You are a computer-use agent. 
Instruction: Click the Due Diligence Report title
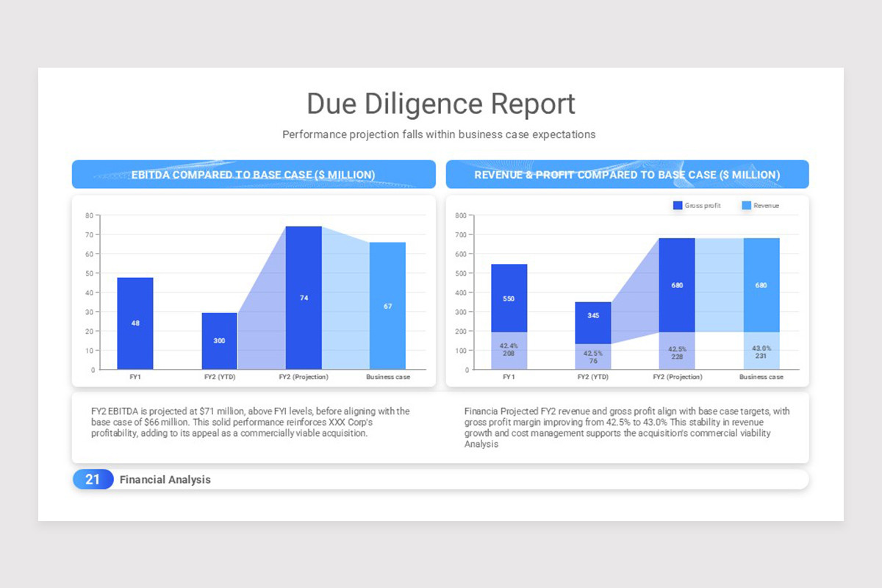441,104
